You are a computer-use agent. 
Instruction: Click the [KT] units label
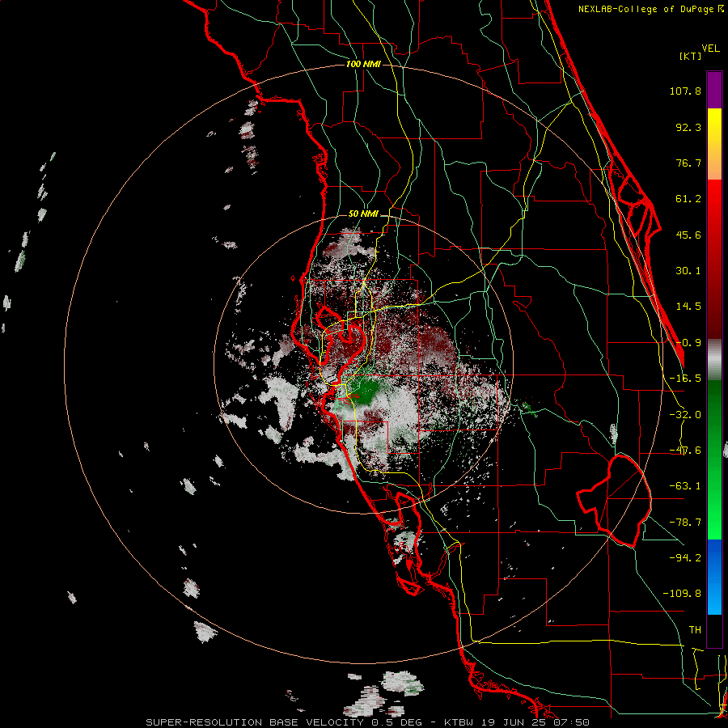(x=691, y=56)
